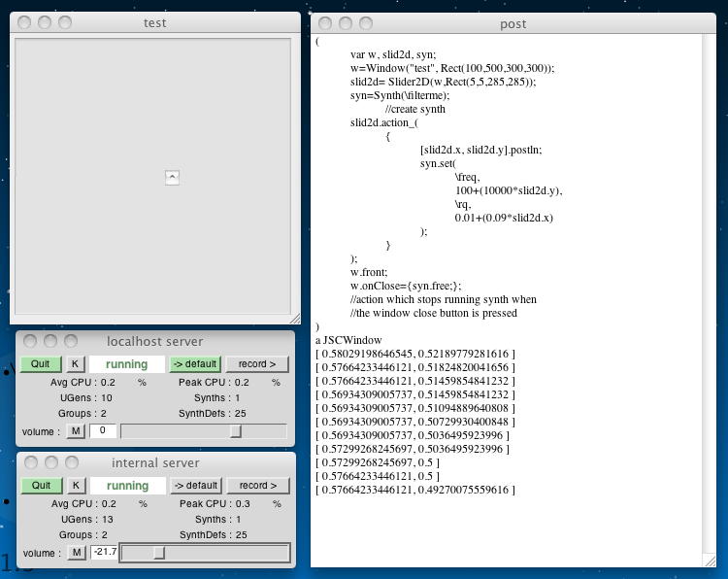This screenshot has height=579, width=728.
Task: Click the running status on internal server
Action: [x=127, y=486]
